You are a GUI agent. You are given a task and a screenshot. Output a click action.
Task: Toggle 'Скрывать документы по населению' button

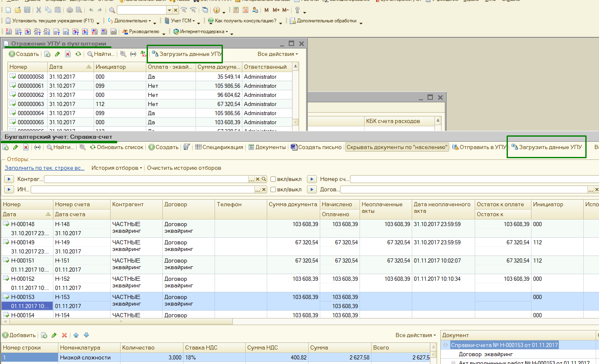(x=397, y=147)
